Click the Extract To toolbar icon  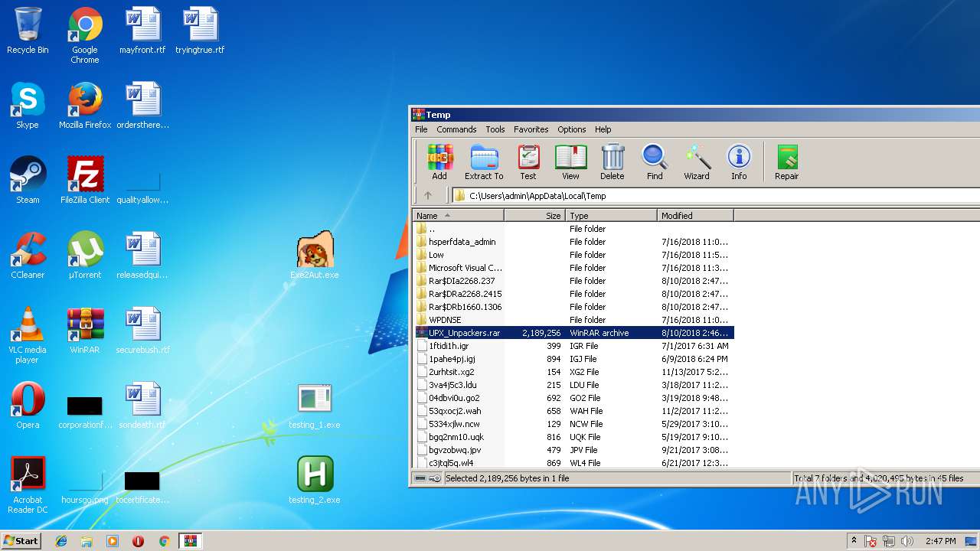(x=484, y=161)
